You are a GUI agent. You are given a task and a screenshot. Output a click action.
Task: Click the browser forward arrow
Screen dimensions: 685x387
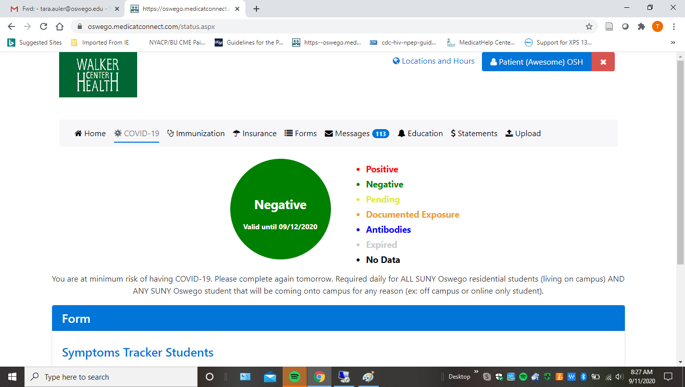point(27,27)
